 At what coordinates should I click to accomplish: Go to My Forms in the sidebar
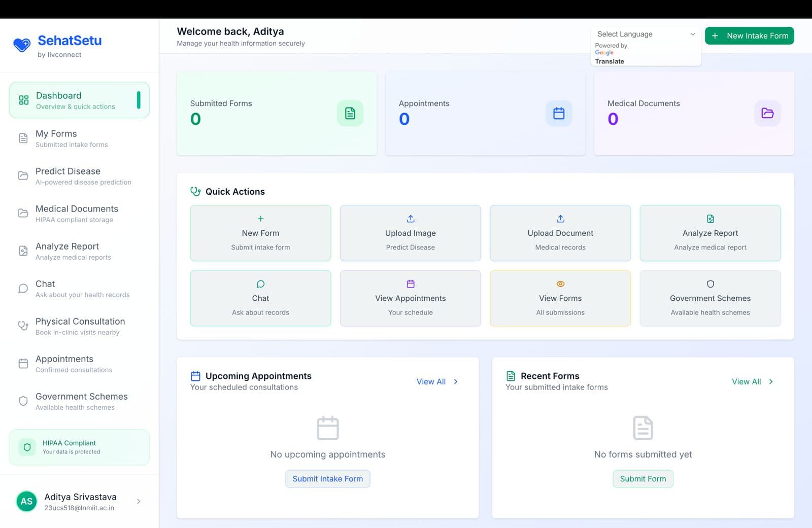(79, 138)
